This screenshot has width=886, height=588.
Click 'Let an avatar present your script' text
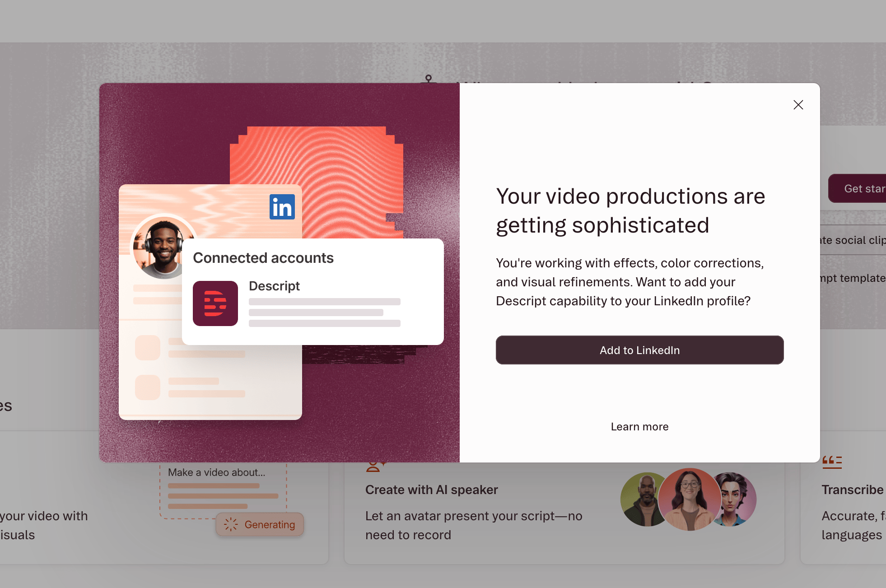pyautogui.click(x=474, y=525)
